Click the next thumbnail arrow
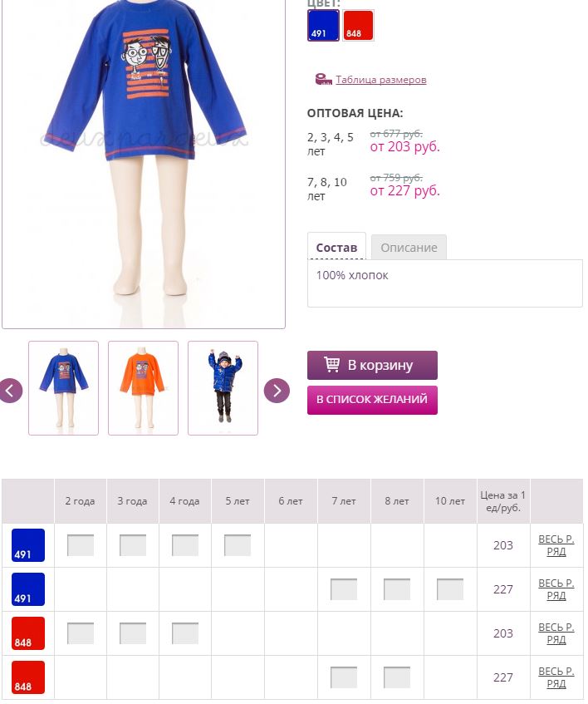The height and width of the screenshot is (704, 588). coord(277,391)
